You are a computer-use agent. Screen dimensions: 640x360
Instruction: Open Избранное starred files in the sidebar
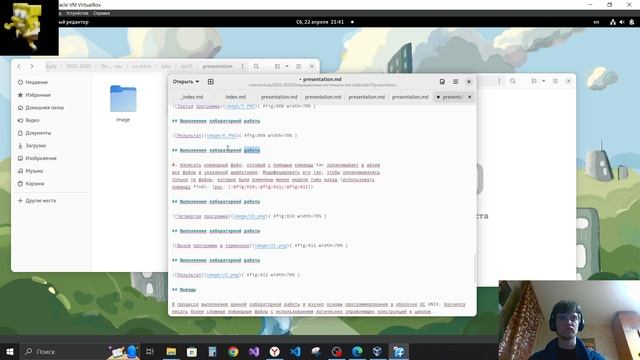pos(34,95)
